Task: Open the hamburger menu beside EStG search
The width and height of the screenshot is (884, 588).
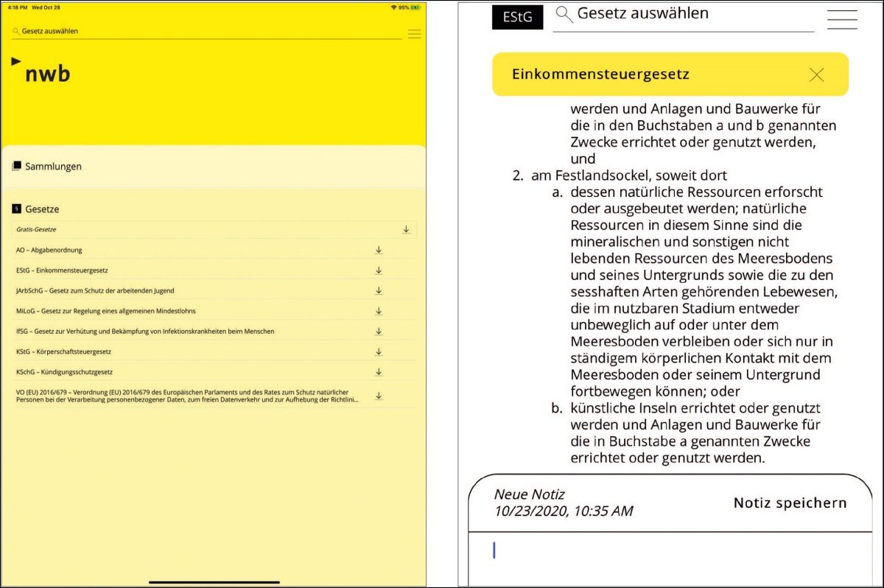Action: (x=841, y=20)
